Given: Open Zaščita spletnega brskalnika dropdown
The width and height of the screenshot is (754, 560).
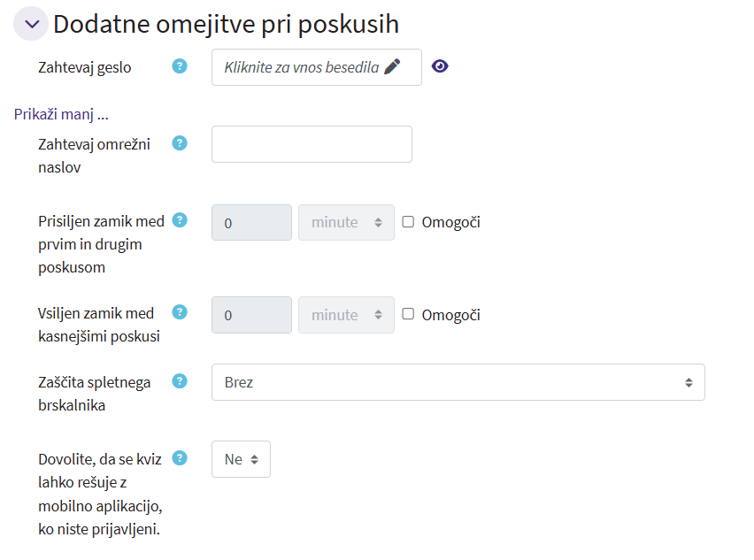Looking at the screenshot, I should pos(458,382).
